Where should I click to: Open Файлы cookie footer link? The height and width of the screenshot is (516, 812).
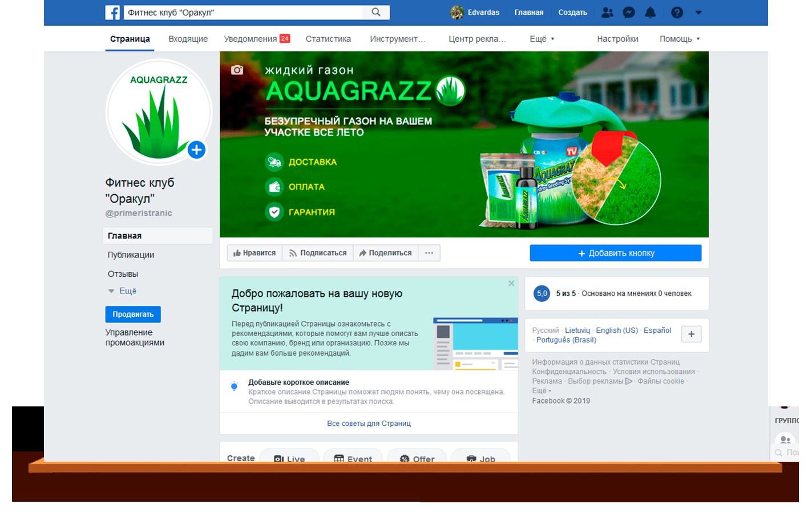pyautogui.click(x=661, y=381)
